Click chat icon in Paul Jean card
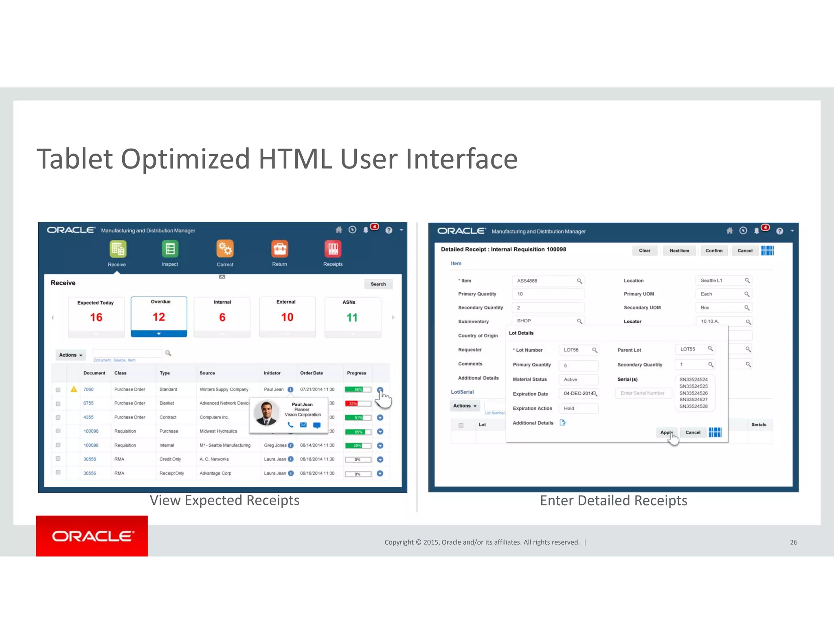The height and width of the screenshot is (644, 834). coord(317,425)
